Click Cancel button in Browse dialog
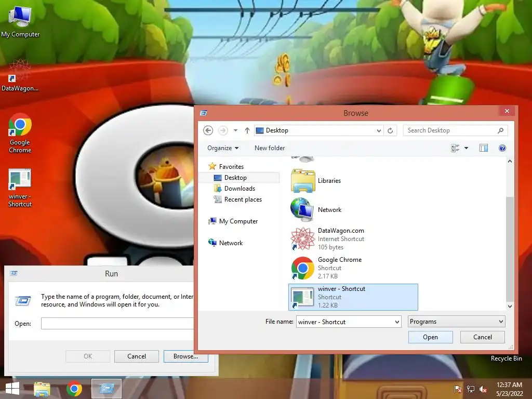Viewport: 532px width, 399px height. coord(483,337)
